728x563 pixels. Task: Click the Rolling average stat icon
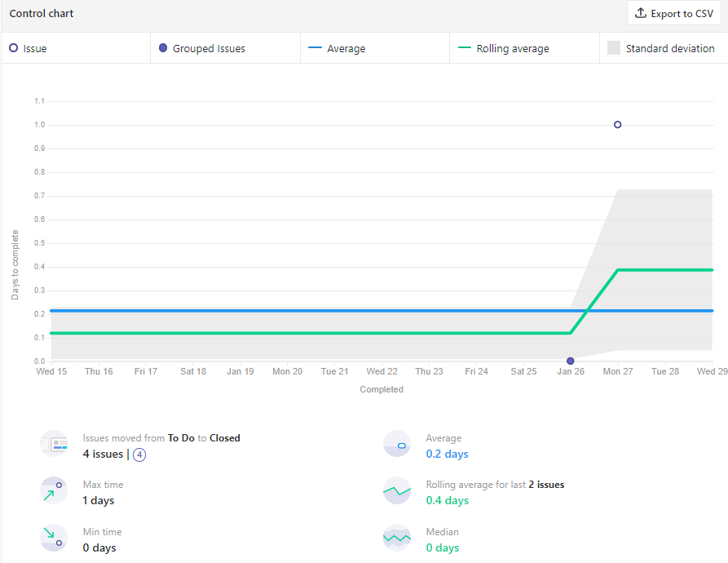pyautogui.click(x=397, y=491)
